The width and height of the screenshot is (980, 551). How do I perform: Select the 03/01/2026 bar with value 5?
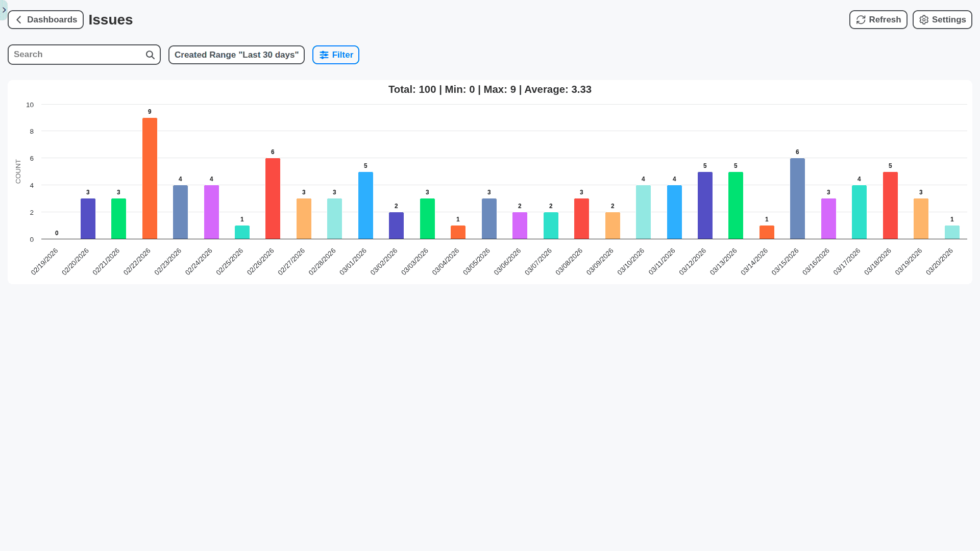point(365,204)
